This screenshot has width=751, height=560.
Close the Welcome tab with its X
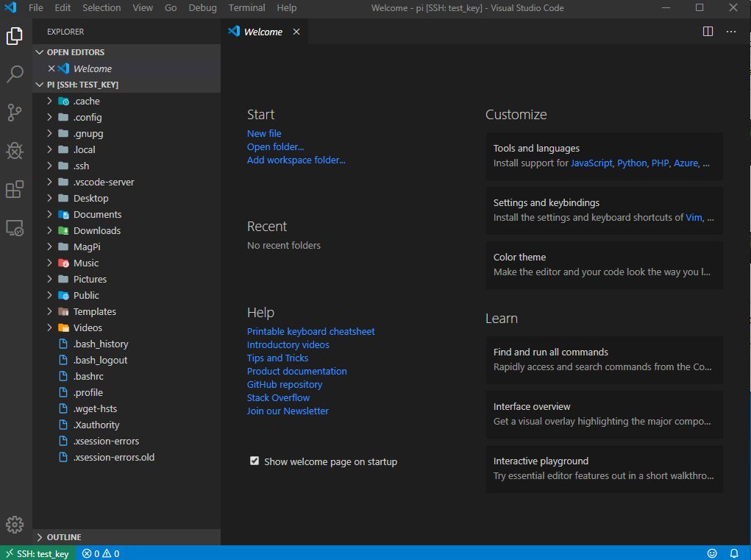tap(296, 32)
